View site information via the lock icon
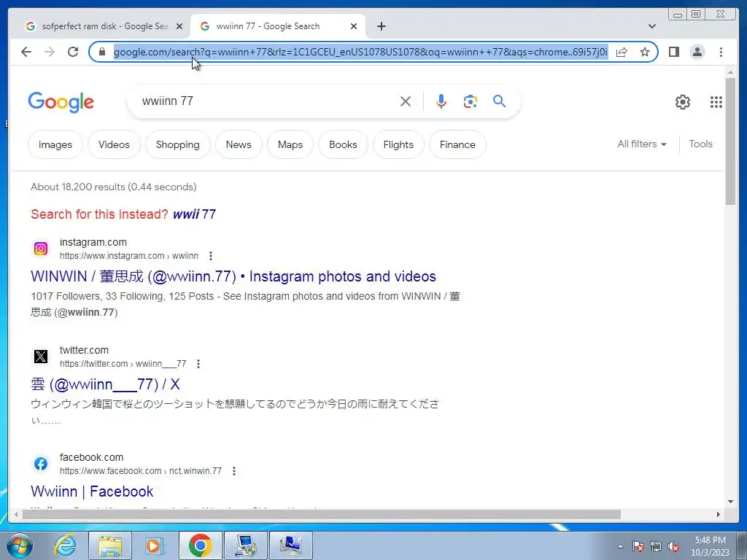This screenshot has height=560, width=747. pyautogui.click(x=102, y=52)
